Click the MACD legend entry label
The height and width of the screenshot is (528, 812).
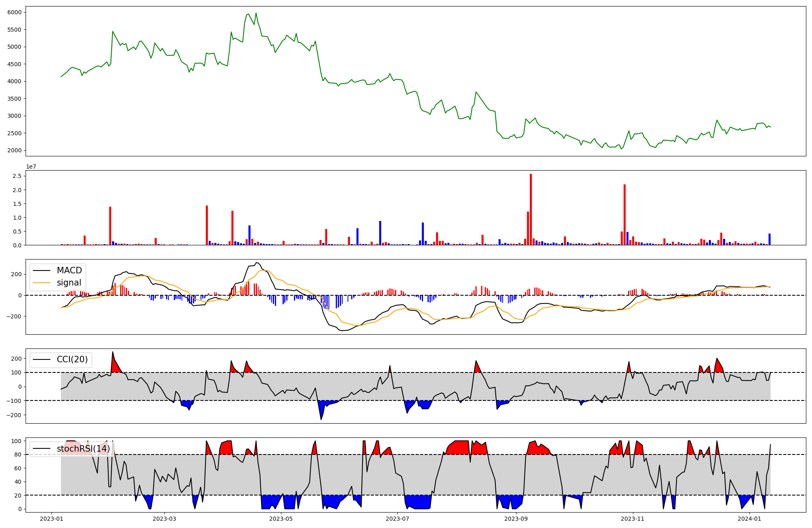[69, 270]
